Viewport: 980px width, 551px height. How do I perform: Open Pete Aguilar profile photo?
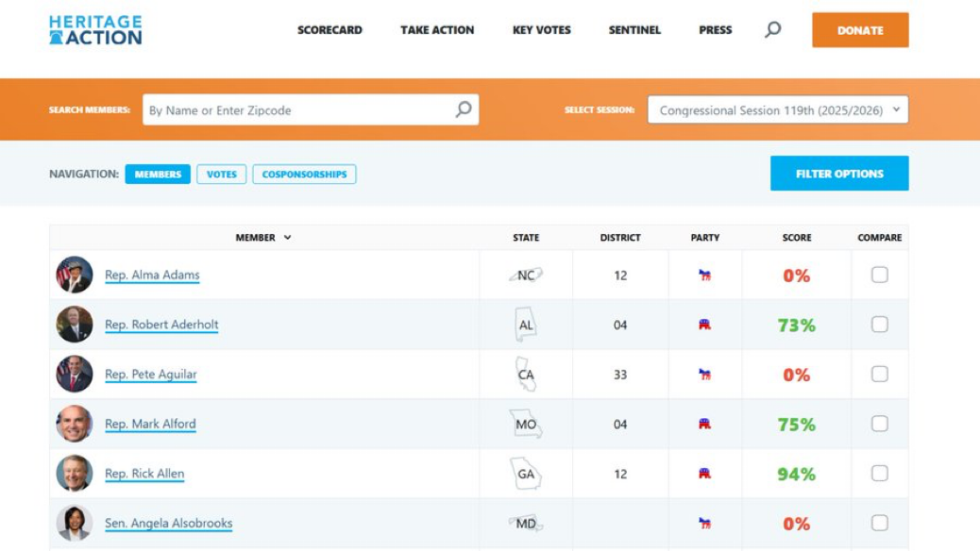75,375
